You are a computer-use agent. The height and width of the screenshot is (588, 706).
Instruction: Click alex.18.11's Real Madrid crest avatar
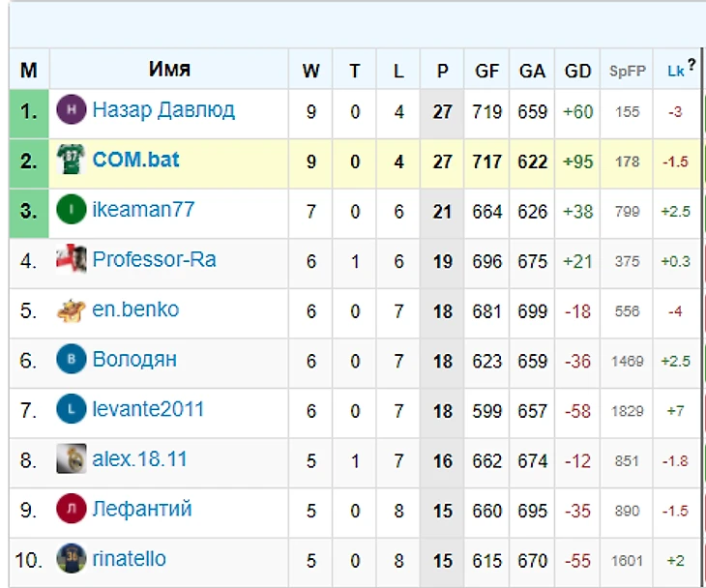point(72,459)
